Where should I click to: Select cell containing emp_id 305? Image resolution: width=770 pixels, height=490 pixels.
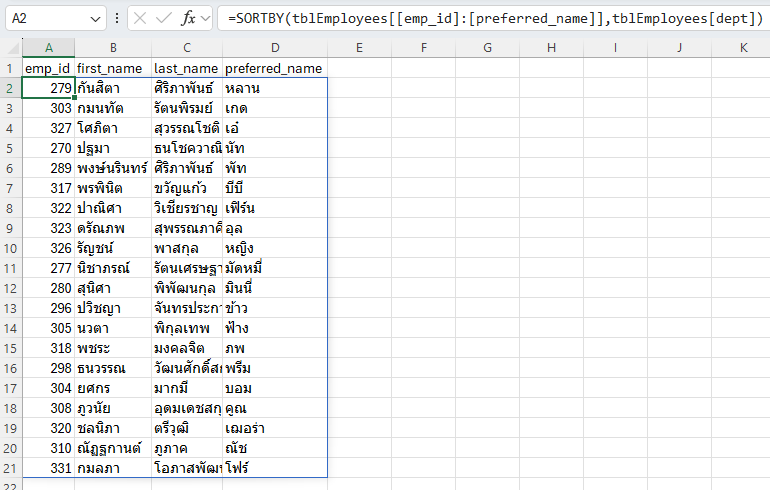[x=49, y=328]
